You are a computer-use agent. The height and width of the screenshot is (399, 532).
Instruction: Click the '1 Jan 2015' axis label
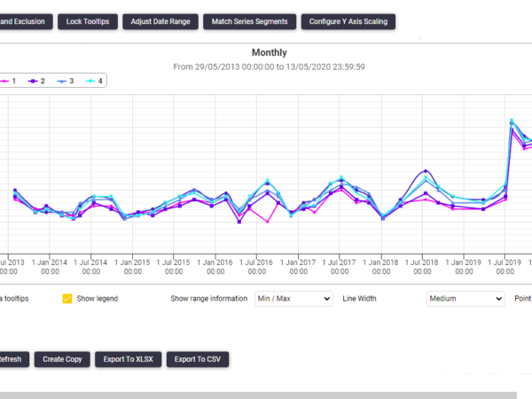point(132,267)
